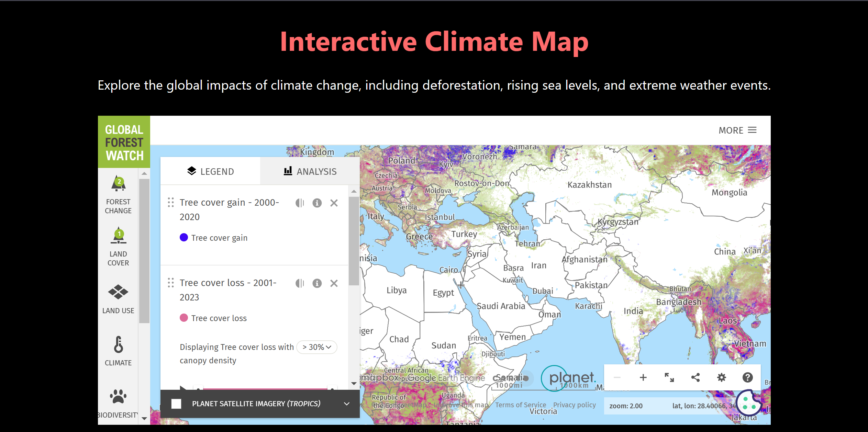
Task: Select the Legend tab
Action: 210,171
